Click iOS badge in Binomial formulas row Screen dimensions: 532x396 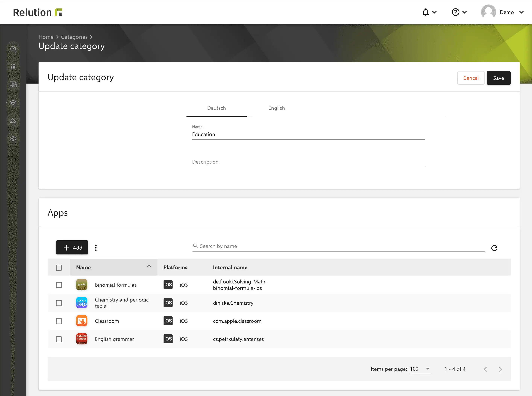click(x=168, y=285)
